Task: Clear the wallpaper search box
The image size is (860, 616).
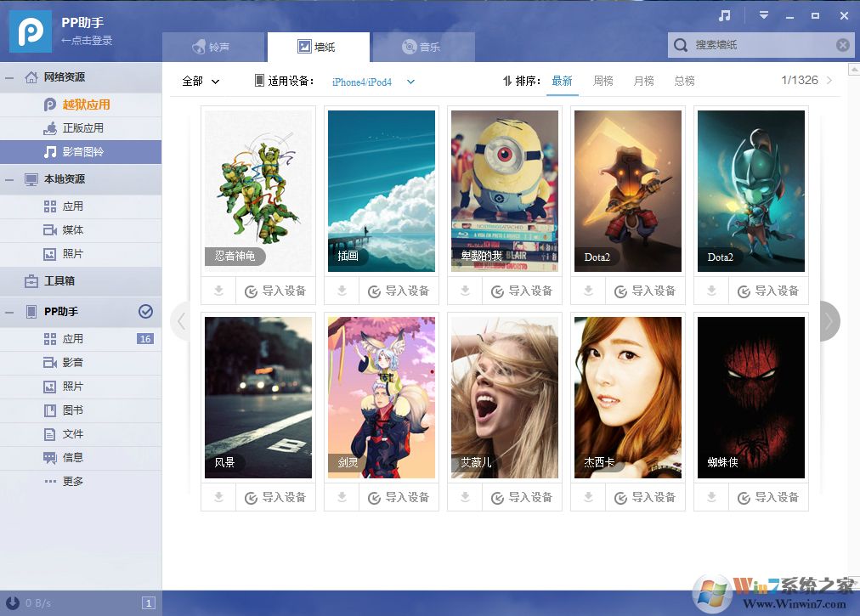Action: [842, 45]
